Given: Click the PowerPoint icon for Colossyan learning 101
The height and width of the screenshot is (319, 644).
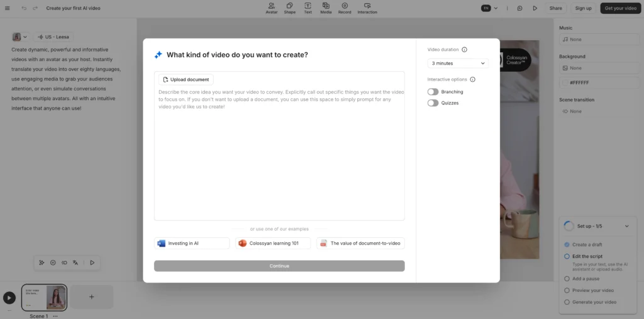Looking at the screenshot, I should [x=242, y=243].
